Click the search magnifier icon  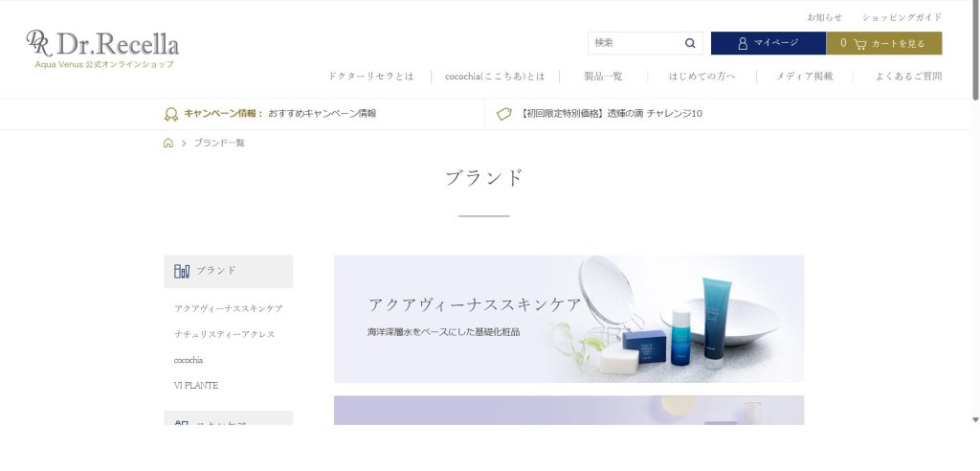[690, 43]
